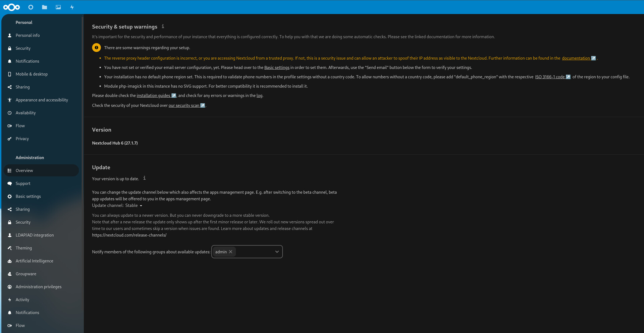
Task: Open our security scan link
Action: pos(184,105)
